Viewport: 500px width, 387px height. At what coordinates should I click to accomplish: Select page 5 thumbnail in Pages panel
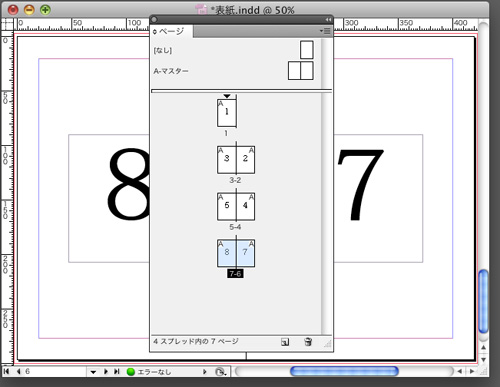click(x=227, y=206)
